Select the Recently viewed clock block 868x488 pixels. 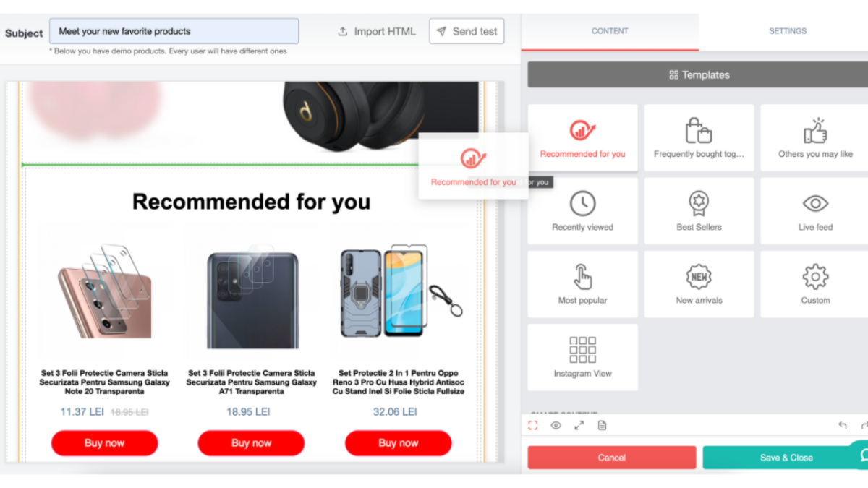pyautogui.click(x=582, y=211)
